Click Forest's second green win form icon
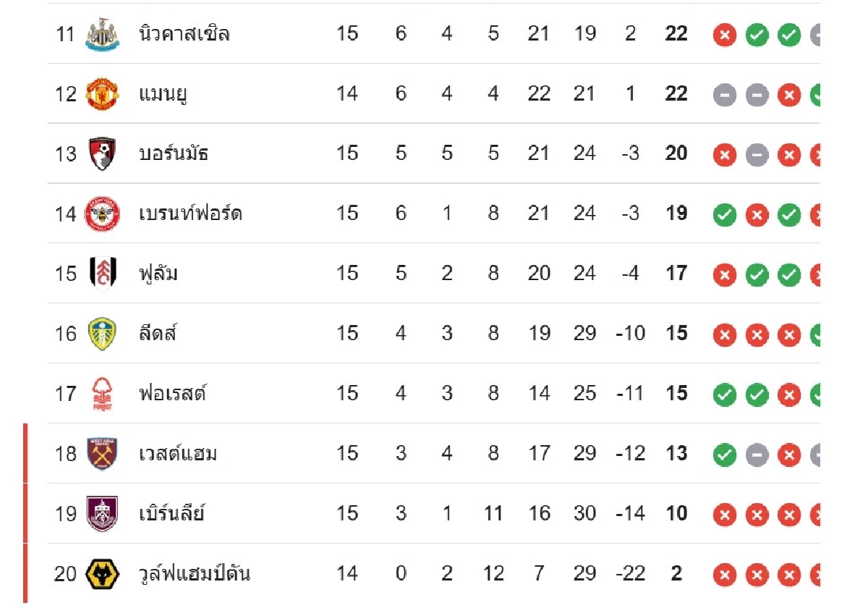The width and height of the screenshot is (868, 608). [x=757, y=394]
